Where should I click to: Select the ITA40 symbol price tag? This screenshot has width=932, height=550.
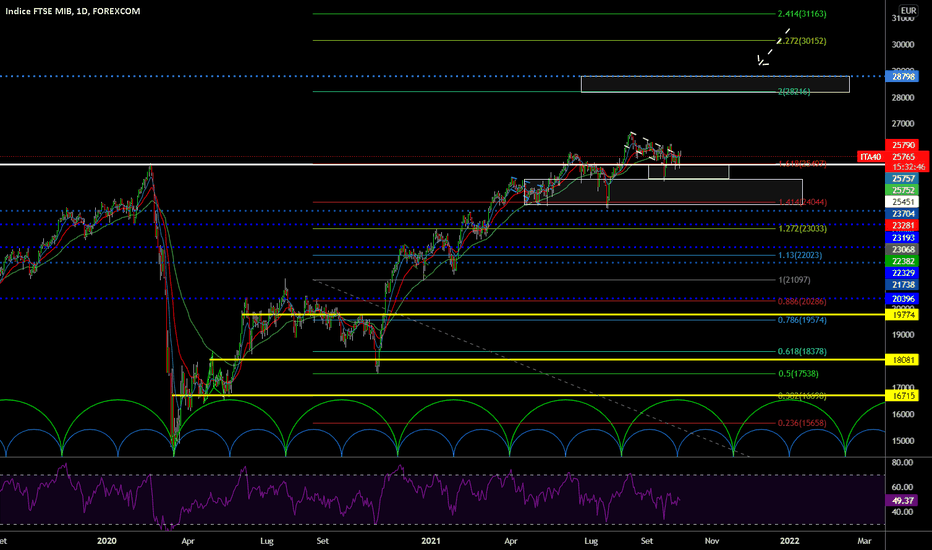870,157
